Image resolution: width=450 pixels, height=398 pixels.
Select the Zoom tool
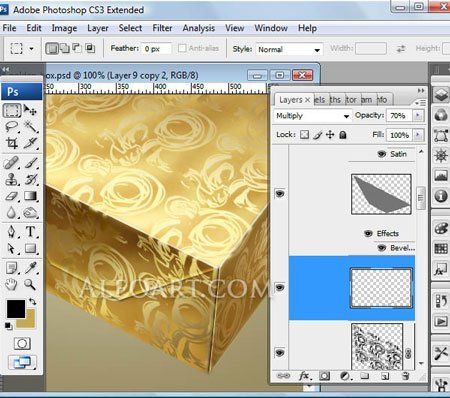tap(30, 284)
